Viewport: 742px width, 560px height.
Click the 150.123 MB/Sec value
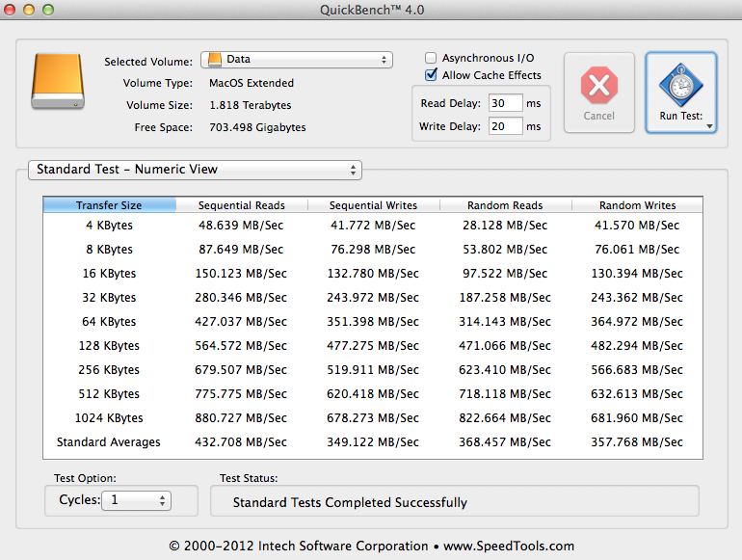[x=241, y=274]
